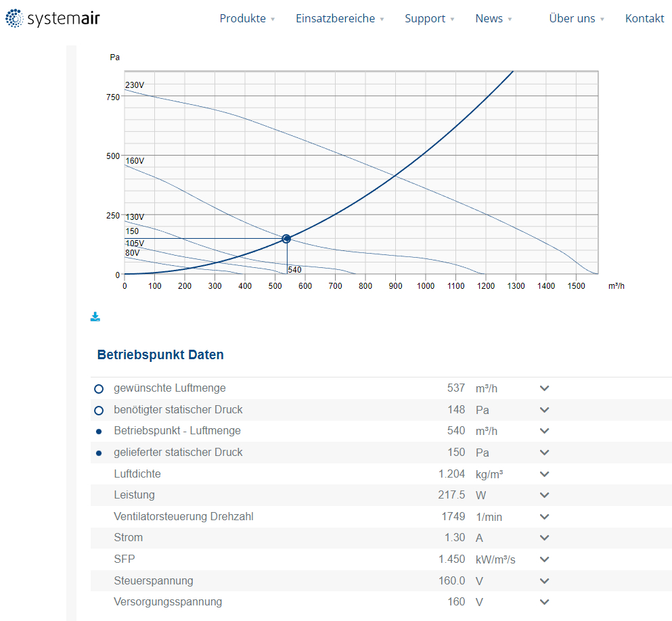
Task: Click the filled dot beside gelieferter statischer Druck
Action: [99, 453]
